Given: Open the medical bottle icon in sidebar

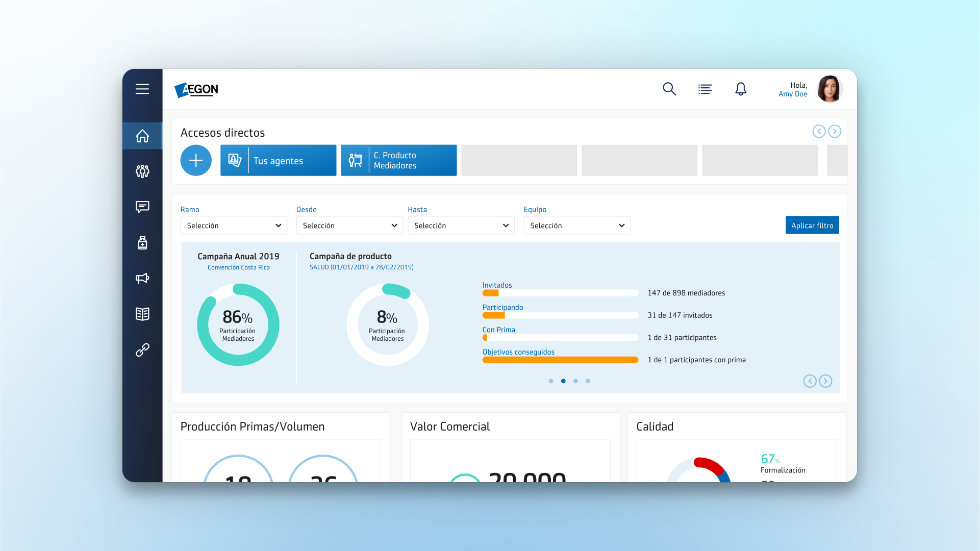Looking at the screenshot, I should coord(142,242).
